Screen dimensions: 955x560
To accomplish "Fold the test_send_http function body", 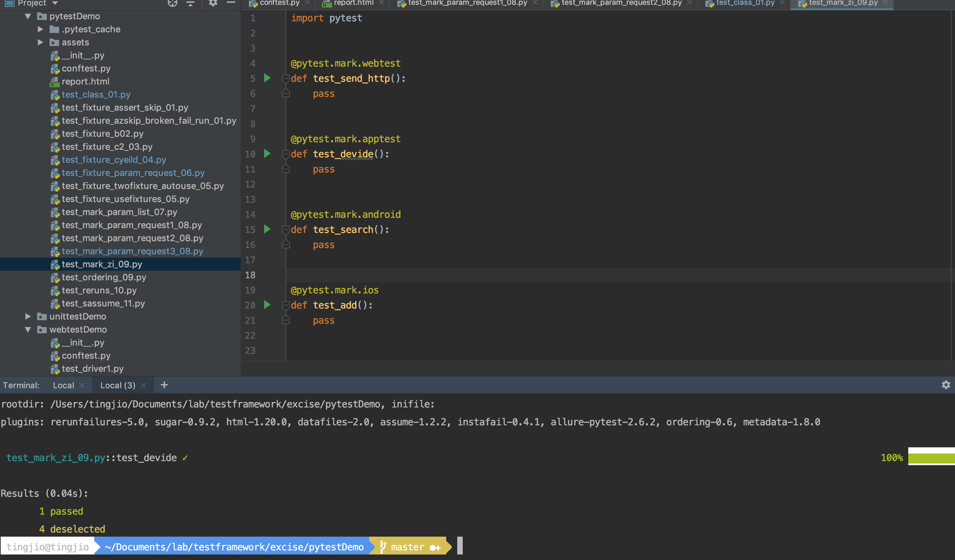I will click(286, 78).
